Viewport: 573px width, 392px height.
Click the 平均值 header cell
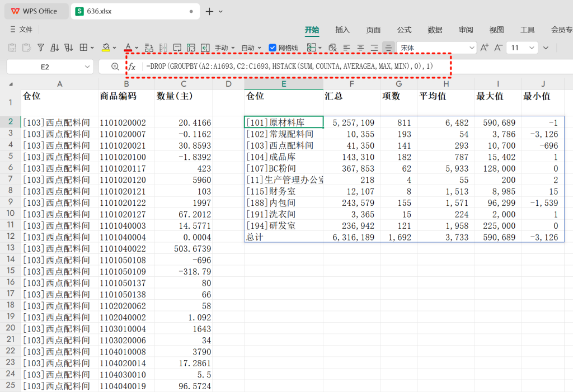[446, 102]
